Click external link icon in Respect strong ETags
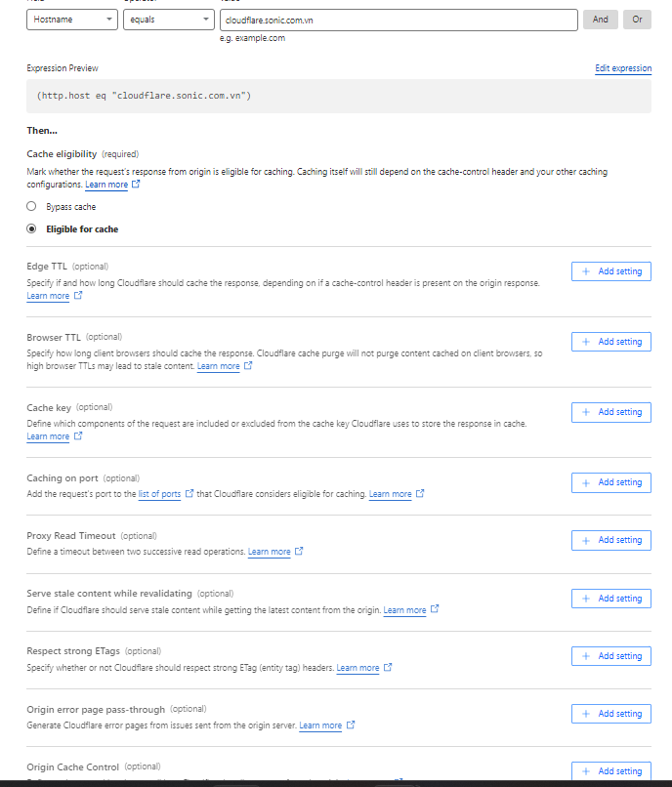672x787 pixels. click(388, 668)
